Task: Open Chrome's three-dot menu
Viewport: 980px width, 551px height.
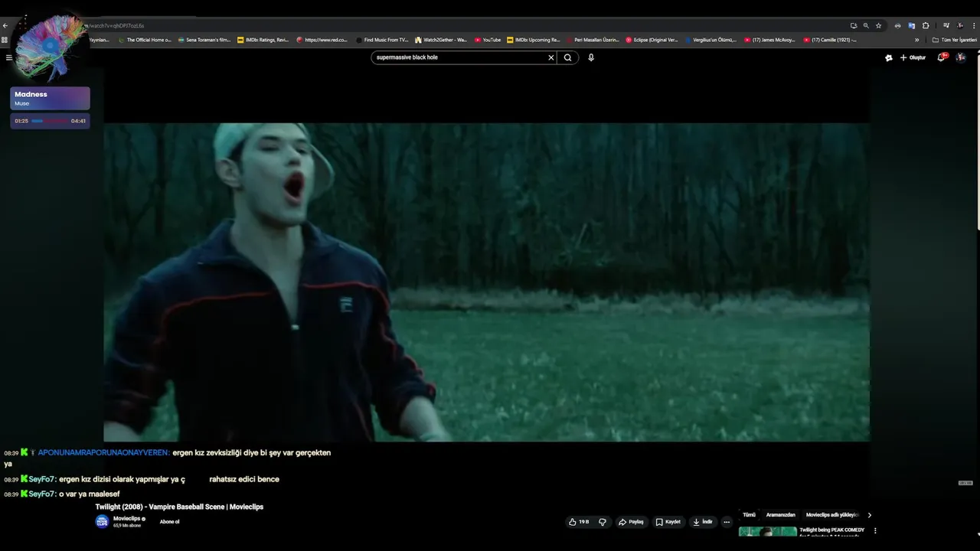Action: click(x=974, y=25)
